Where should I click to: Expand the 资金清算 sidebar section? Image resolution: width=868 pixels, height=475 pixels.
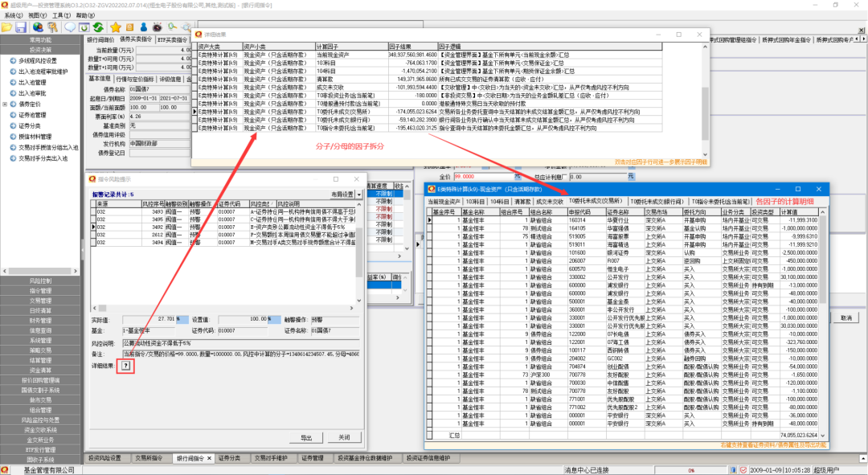pyautogui.click(x=40, y=371)
